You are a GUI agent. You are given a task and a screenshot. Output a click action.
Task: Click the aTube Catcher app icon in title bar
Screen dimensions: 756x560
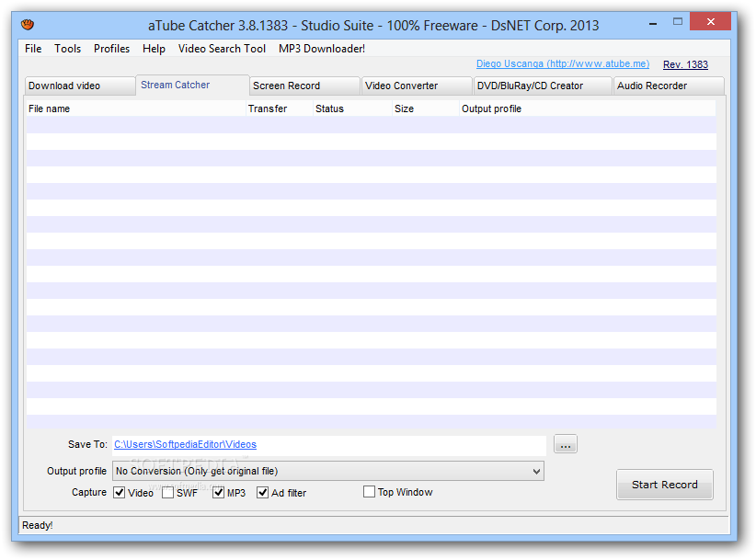28,24
